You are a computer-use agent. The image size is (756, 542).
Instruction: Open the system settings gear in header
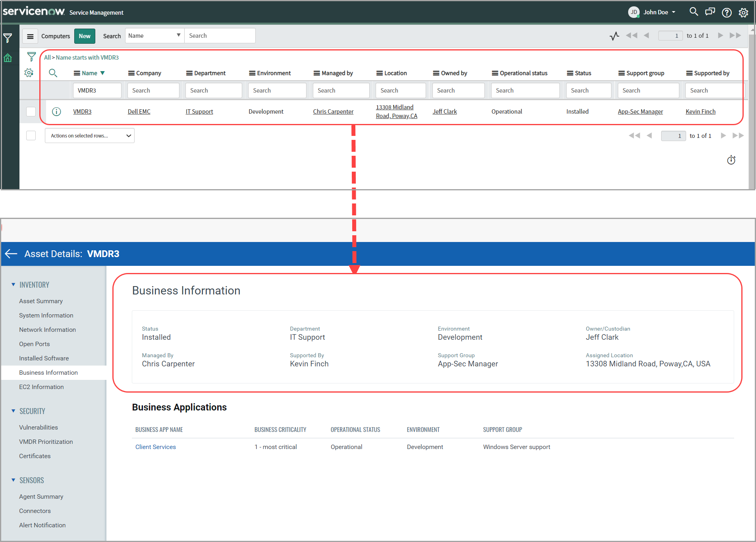743,12
